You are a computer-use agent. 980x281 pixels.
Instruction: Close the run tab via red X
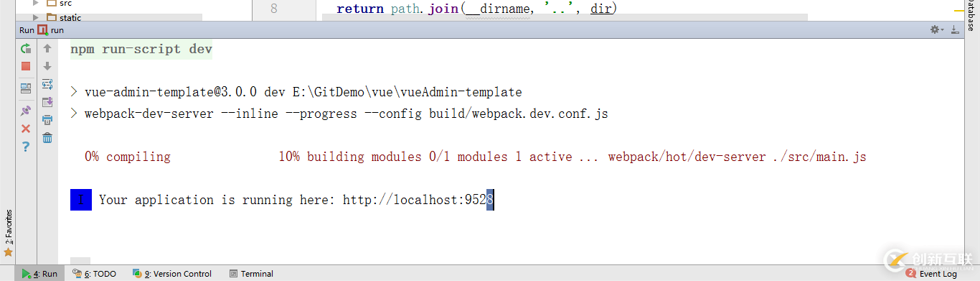[26, 129]
